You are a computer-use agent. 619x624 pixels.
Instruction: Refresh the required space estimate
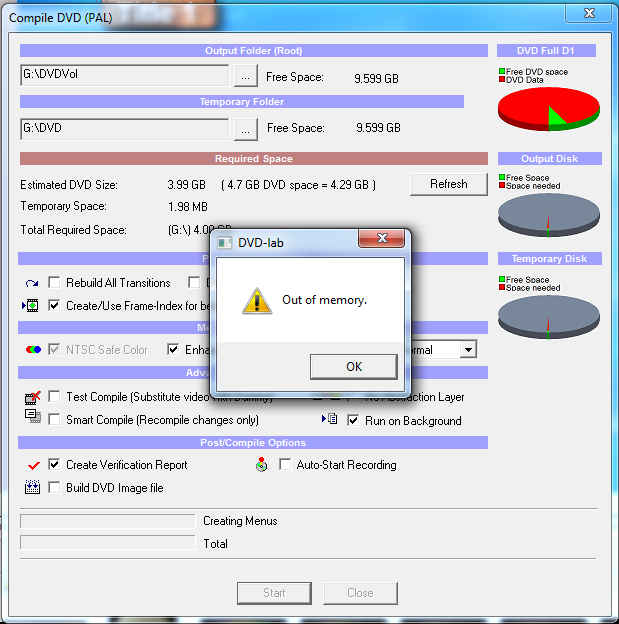point(449,184)
